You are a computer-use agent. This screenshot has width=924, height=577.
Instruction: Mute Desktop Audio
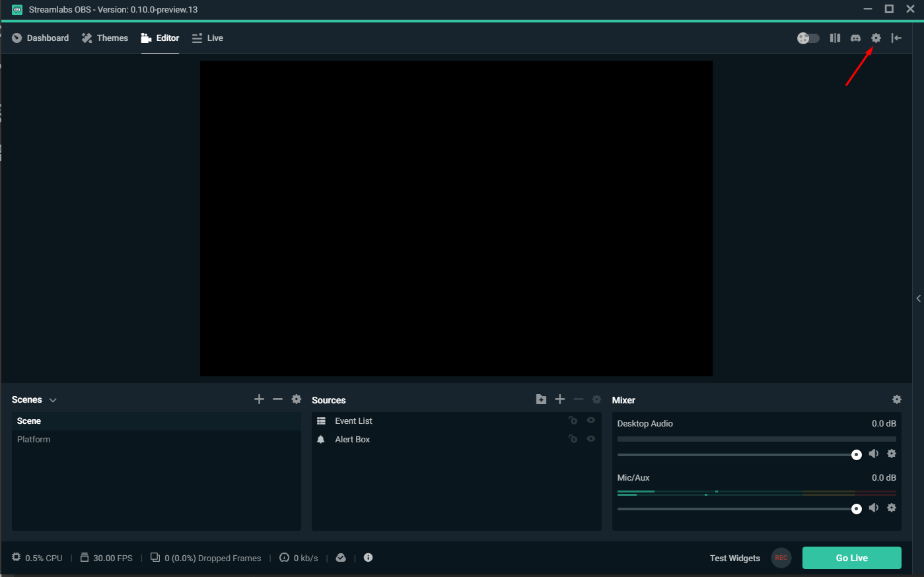(874, 454)
